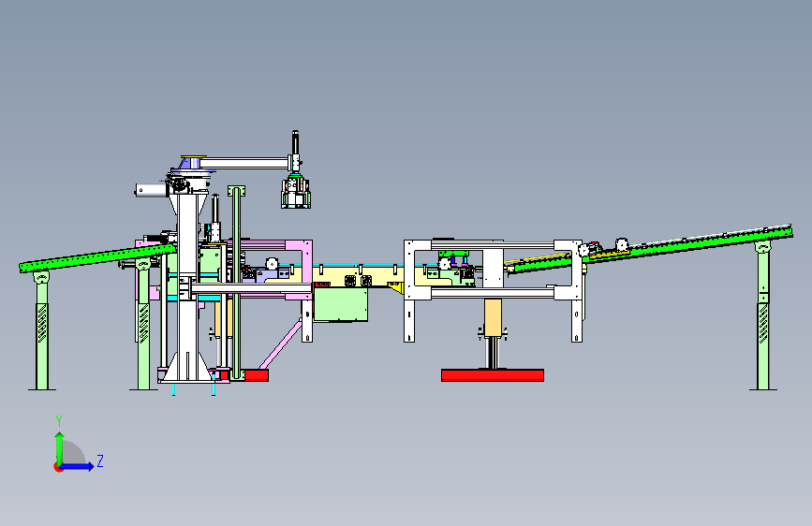Viewport: 812px width, 526px height.
Task: Select the robot arm gripper head
Action: coord(296,193)
